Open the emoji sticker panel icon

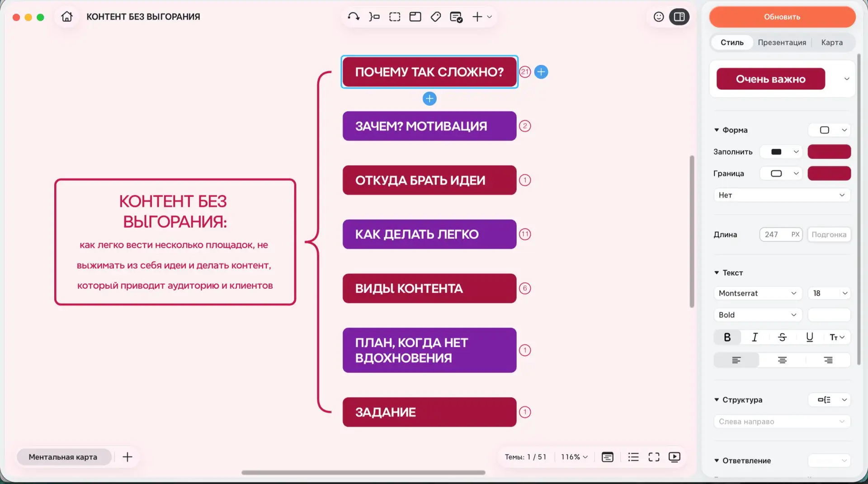coord(659,17)
